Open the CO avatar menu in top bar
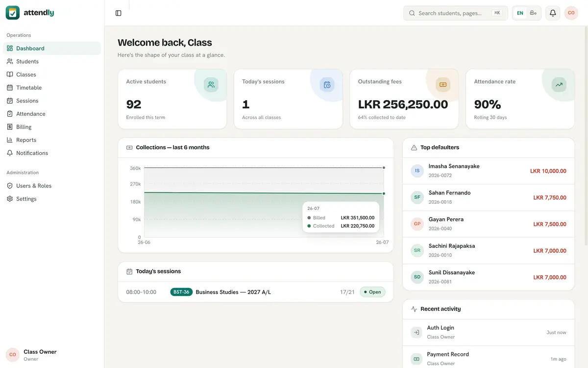 coord(571,13)
